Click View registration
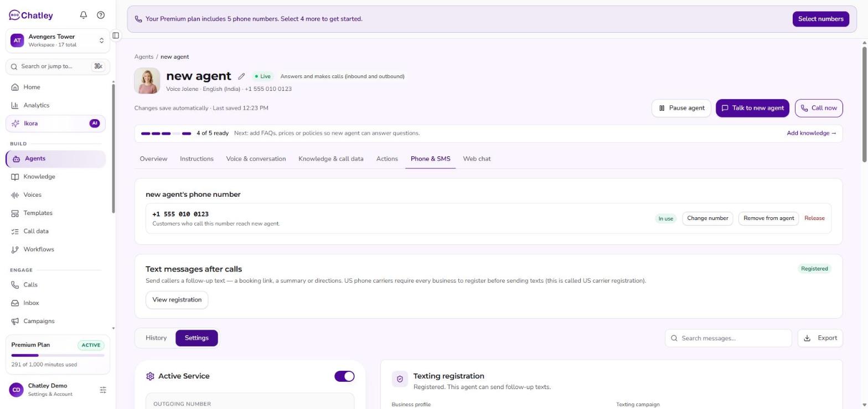Viewport: 868px width, 409px height. [177, 300]
